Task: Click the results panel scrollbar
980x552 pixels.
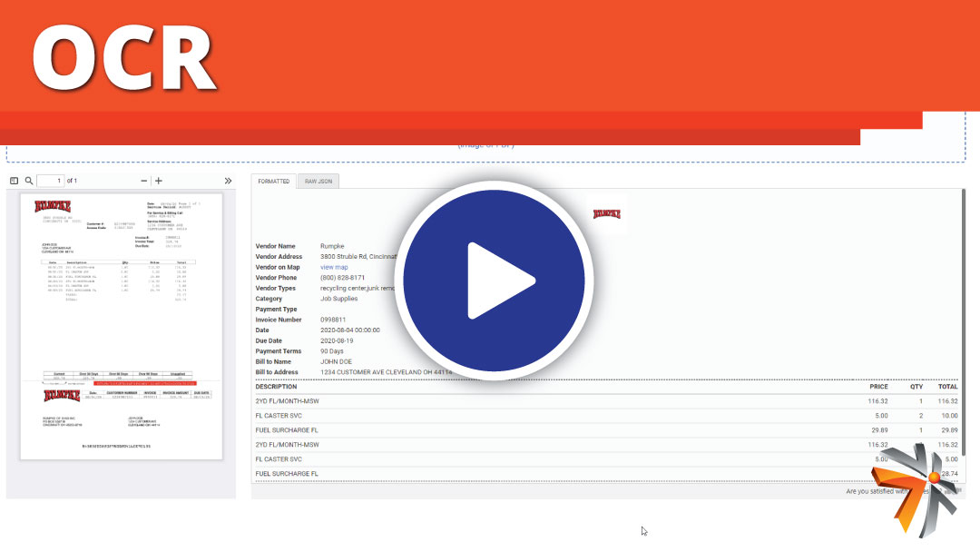Action: pyautogui.click(x=963, y=322)
